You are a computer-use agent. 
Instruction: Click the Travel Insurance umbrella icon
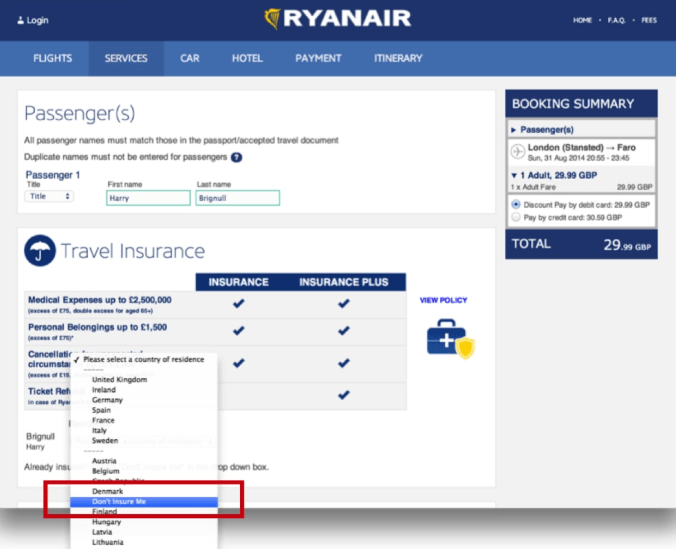point(40,251)
